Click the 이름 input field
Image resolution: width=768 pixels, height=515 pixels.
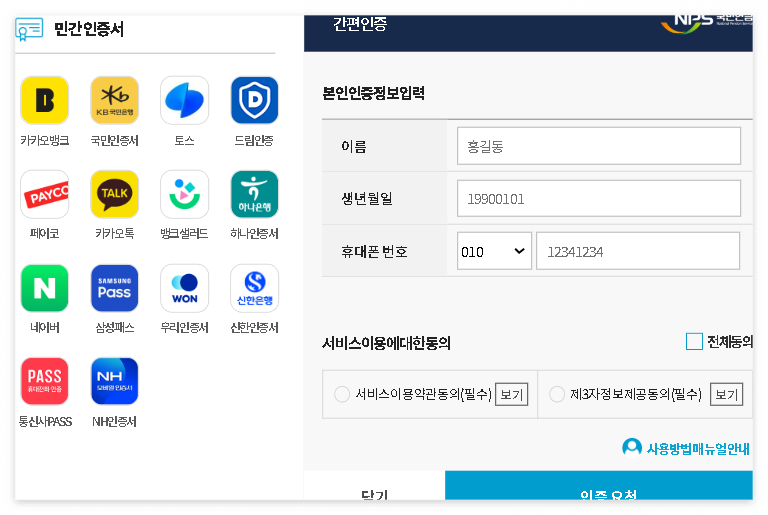[599, 146]
